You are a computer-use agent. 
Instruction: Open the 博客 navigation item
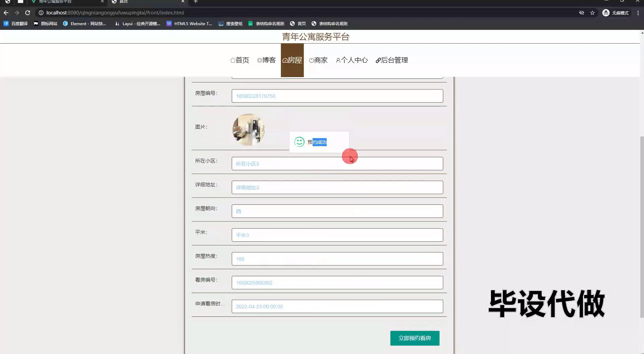point(266,60)
